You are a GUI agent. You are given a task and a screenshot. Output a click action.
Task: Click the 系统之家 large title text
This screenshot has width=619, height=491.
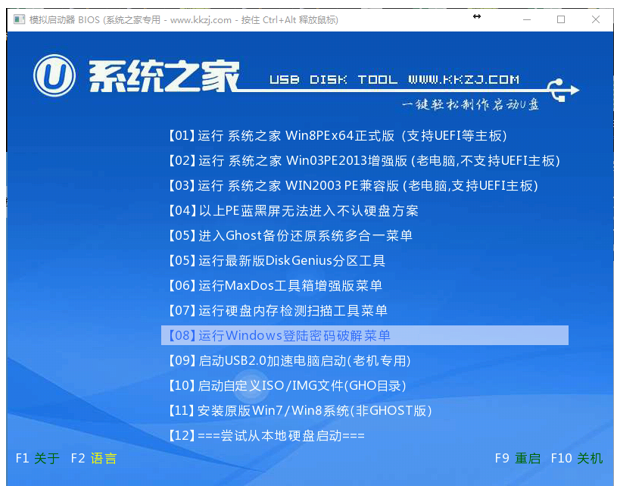[x=163, y=76]
